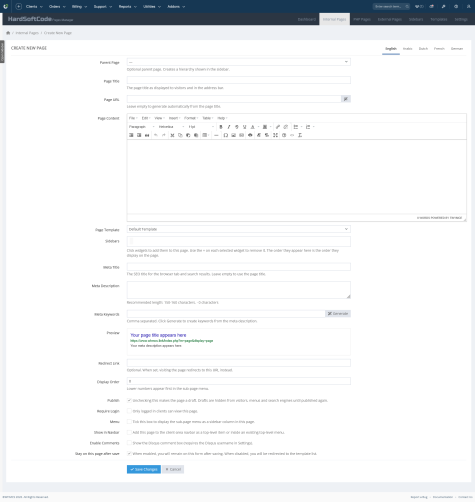
Task: Open the Helvetica font family dropdown
Action: point(171,127)
